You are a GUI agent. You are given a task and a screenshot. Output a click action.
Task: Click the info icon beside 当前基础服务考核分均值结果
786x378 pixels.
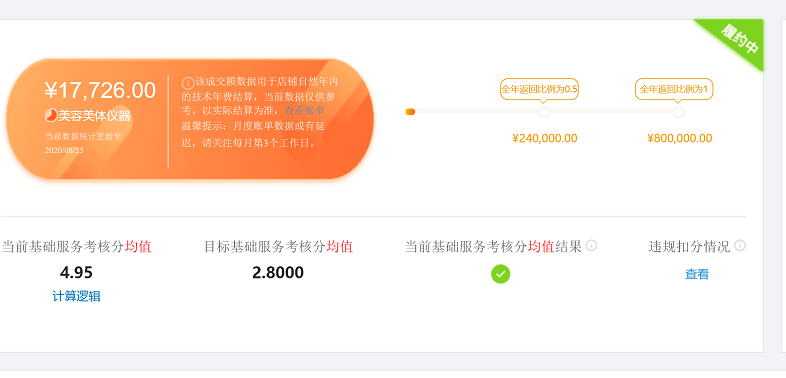tap(592, 246)
